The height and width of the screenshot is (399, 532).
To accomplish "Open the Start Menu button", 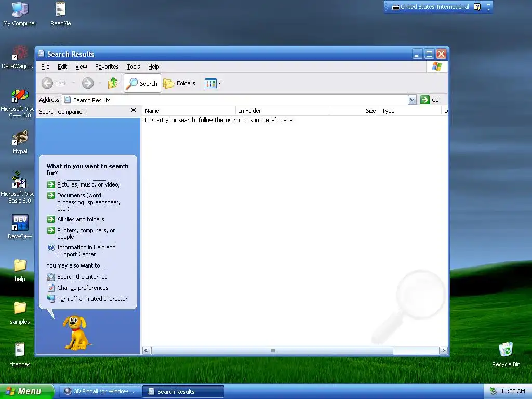I will pyautogui.click(x=27, y=391).
